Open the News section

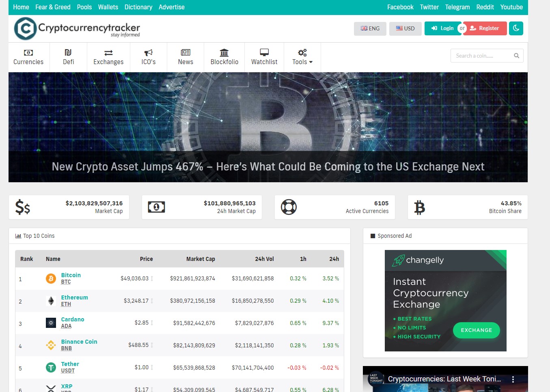click(x=185, y=57)
